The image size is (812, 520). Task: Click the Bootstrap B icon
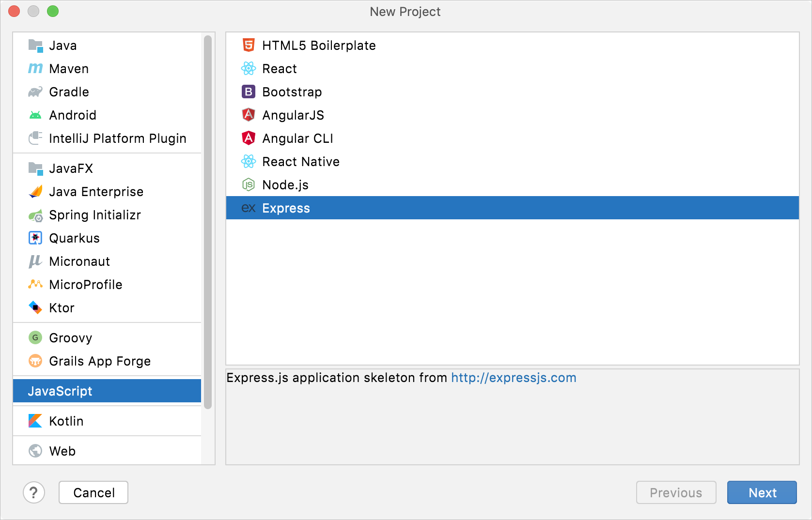point(249,92)
